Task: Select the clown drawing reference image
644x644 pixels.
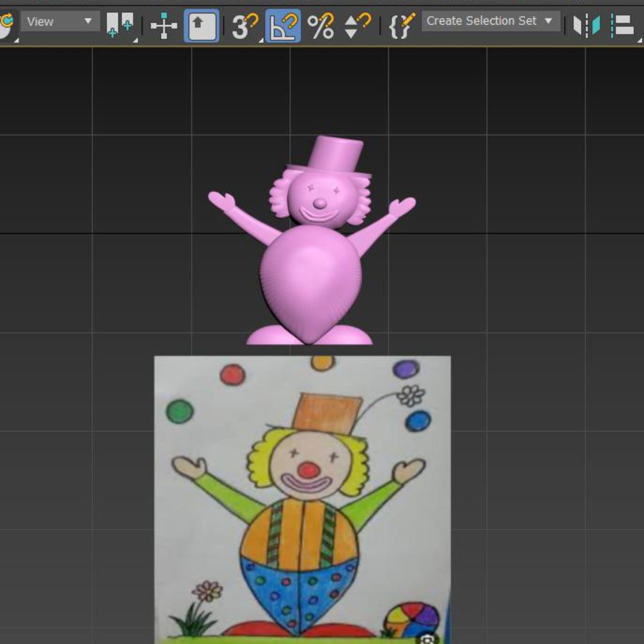Action: 302,499
